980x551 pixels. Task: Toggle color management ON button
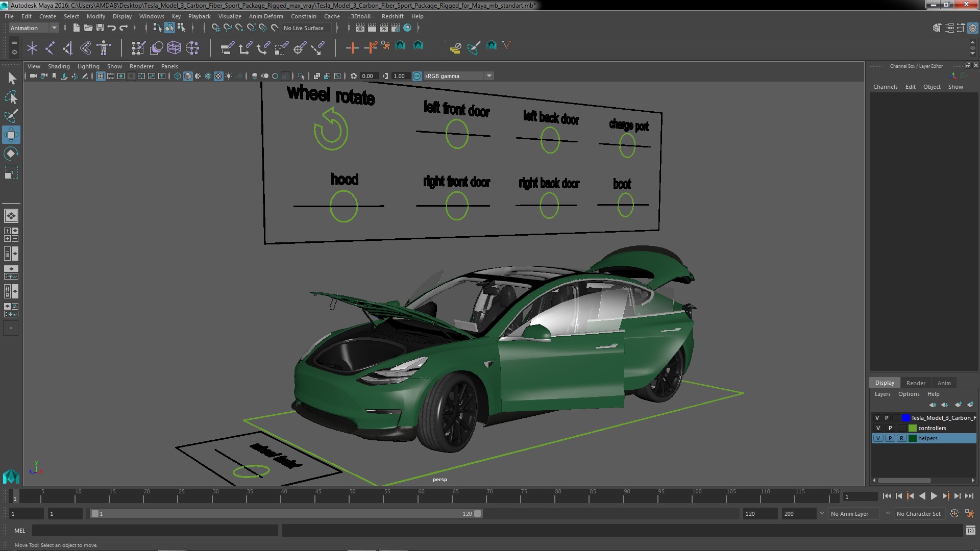417,76
